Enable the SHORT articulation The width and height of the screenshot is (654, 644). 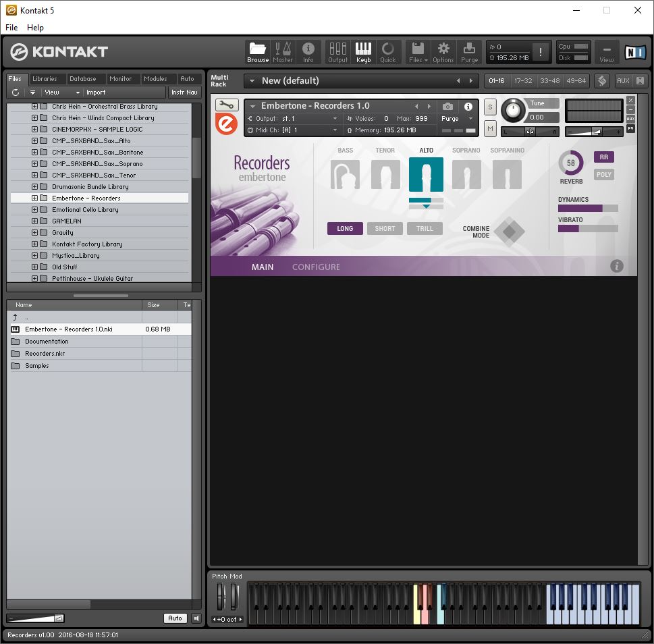[385, 229]
